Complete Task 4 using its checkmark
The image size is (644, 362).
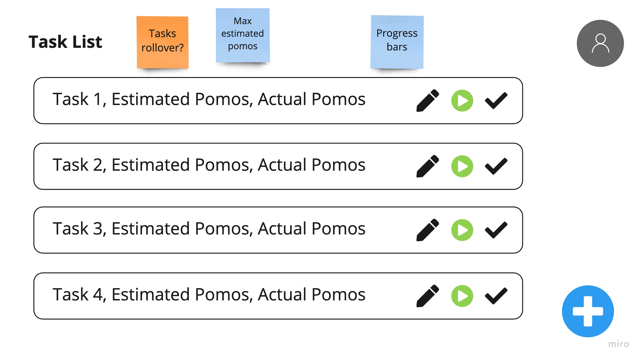tap(496, 296)
